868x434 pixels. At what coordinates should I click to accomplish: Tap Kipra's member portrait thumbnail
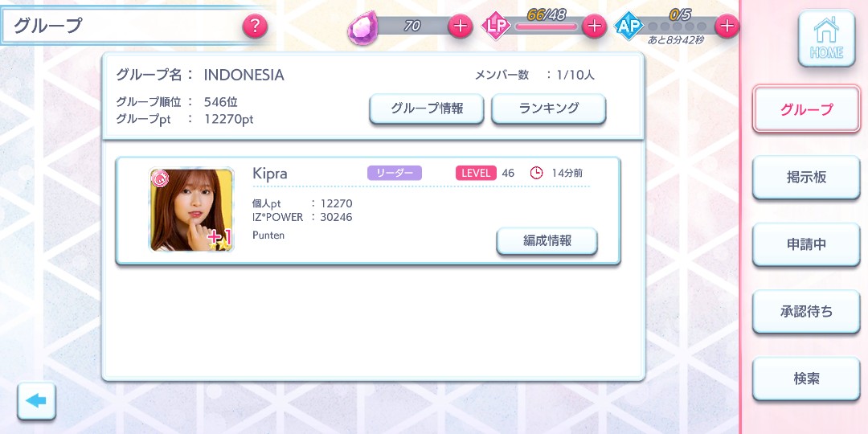191,210
